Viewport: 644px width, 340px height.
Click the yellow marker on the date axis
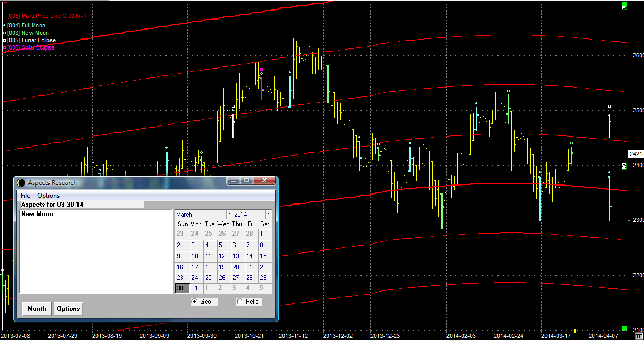click(575, 331)
